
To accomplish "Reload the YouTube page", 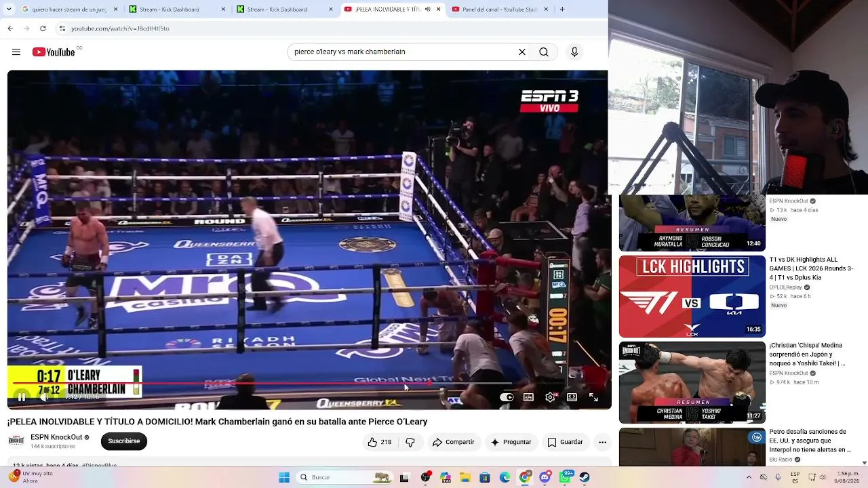I will tap(43, 28).
